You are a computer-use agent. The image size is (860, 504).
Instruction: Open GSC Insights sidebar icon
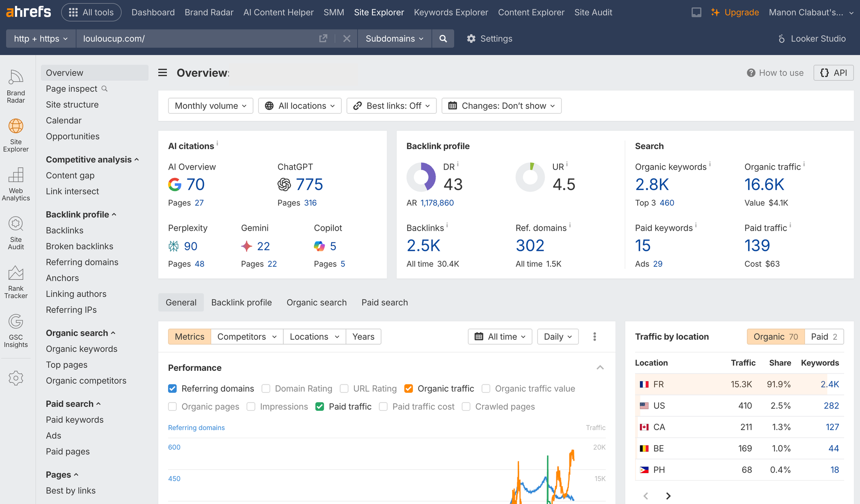16,330
